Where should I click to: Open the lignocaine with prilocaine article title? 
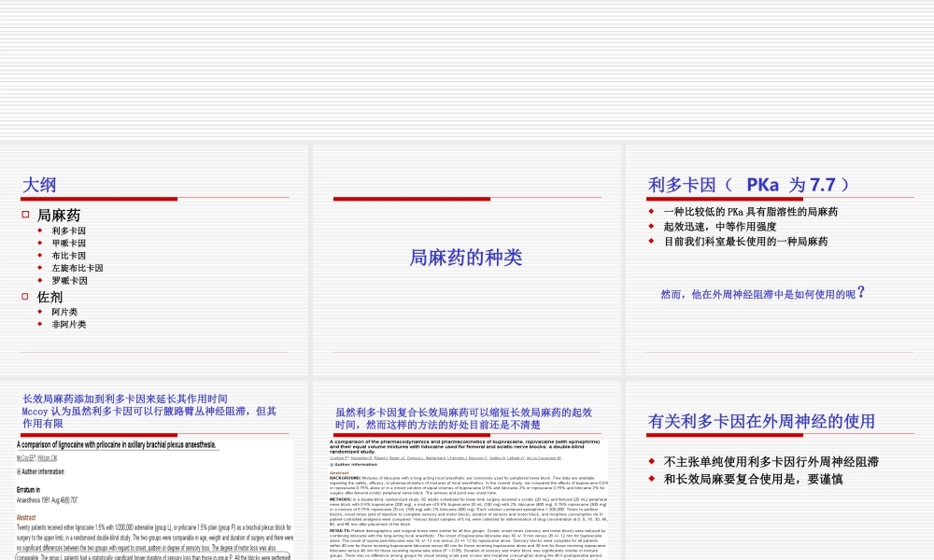114,444
